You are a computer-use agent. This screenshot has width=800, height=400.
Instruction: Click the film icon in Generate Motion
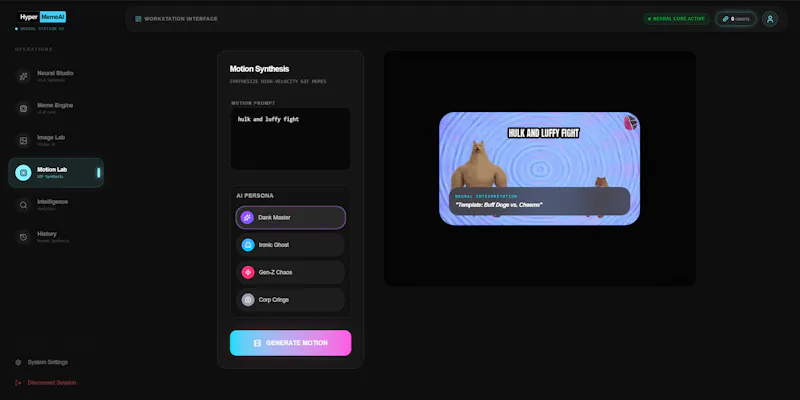(258, 343)
